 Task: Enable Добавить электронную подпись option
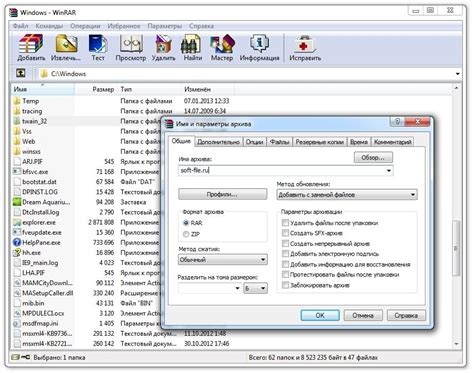coord(285,254)
